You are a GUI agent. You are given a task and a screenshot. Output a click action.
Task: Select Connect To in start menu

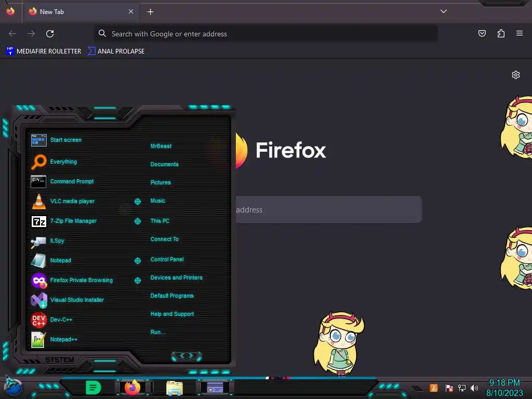[164, 239]
